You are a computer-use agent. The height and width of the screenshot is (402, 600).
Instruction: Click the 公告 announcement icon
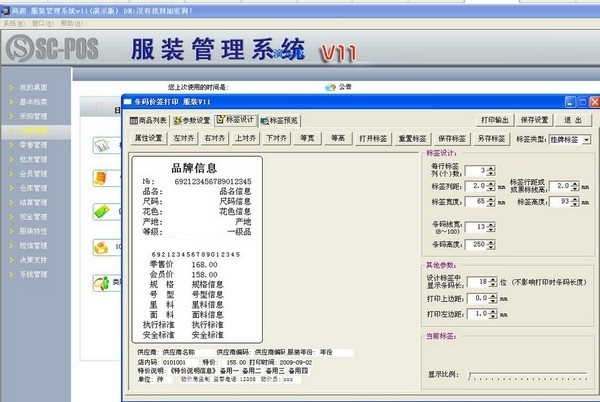[x=330, y=88]
